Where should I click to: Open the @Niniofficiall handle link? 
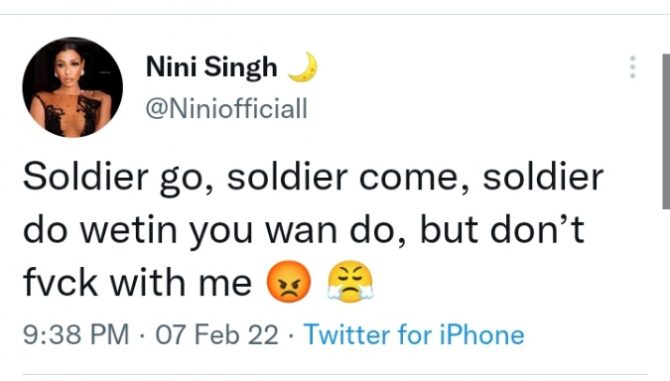coord(226,108)
